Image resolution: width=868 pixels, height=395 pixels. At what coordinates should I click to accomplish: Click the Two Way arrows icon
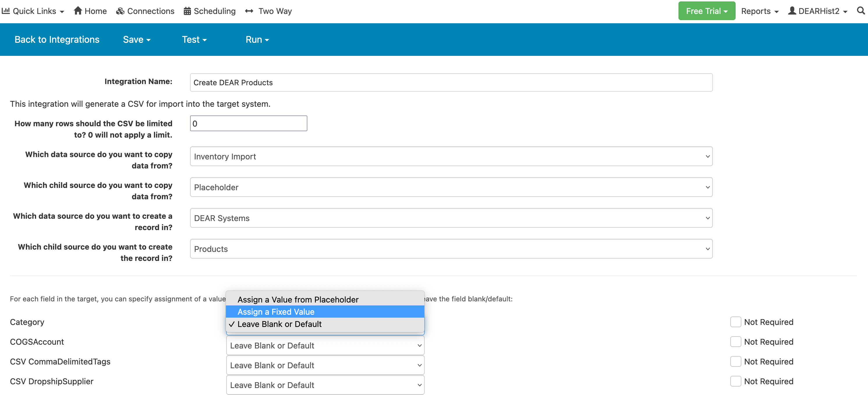[x=249, y=11]
